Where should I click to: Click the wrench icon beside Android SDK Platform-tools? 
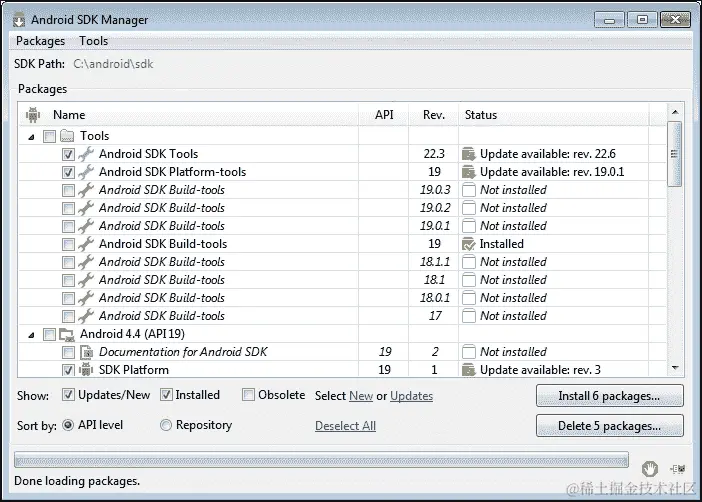pyautogui.click(x=86, y=172)
